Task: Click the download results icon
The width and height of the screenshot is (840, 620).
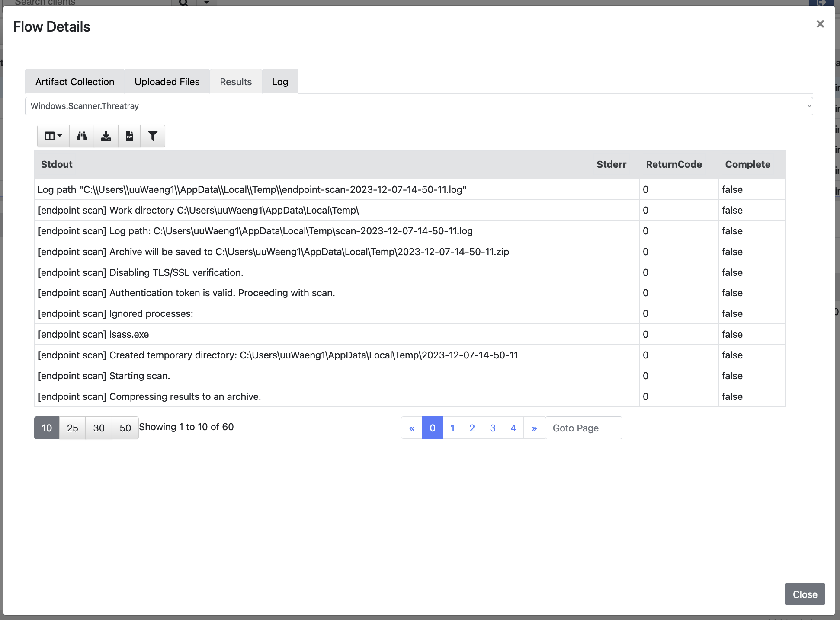Action: point(106,136)
